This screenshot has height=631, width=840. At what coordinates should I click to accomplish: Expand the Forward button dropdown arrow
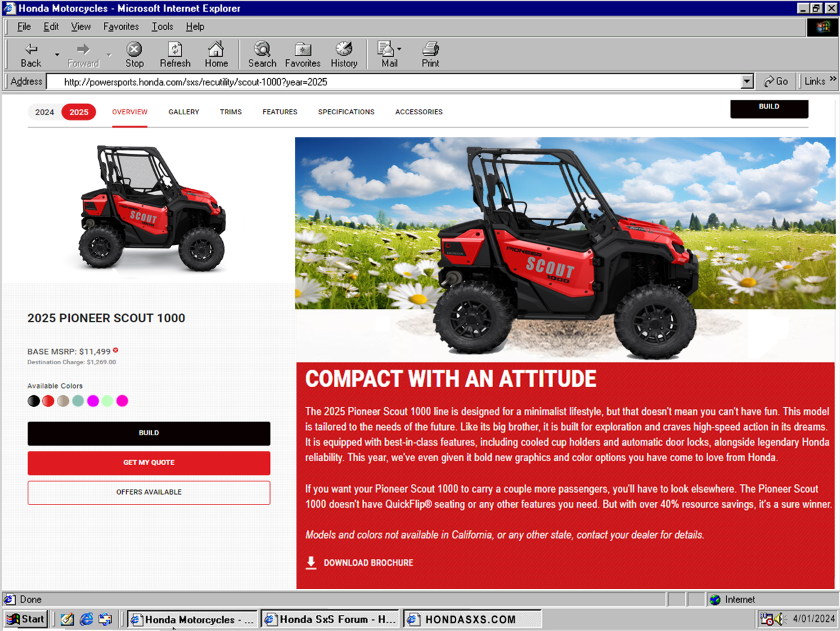pyautogui.click(x=109, y=55)
